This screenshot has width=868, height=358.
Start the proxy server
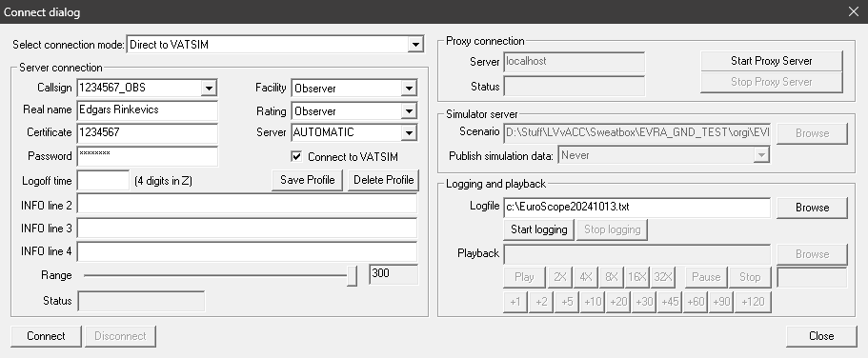772,62
